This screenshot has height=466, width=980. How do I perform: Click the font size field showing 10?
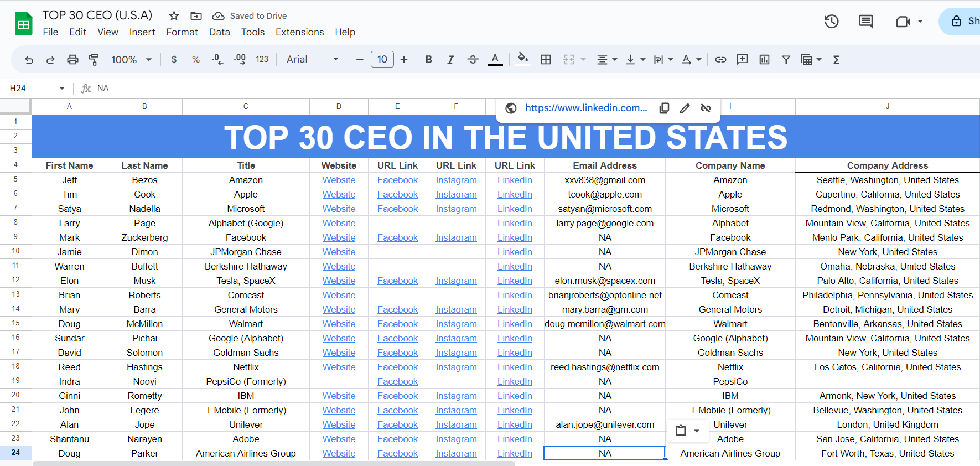point(382,59)
